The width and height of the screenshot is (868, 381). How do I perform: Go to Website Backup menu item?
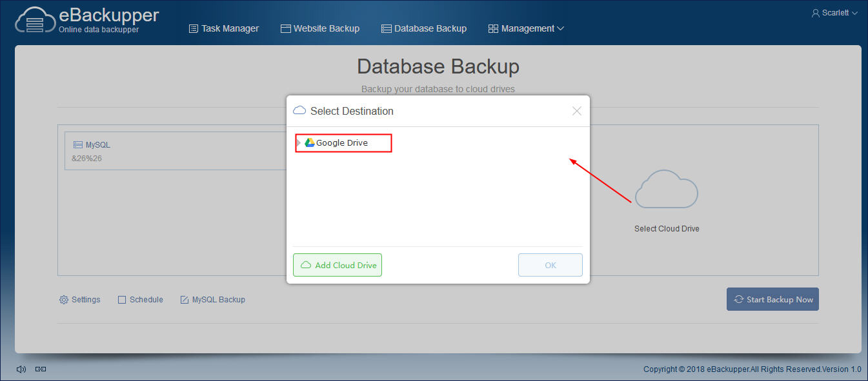click(x=320, y=28)
